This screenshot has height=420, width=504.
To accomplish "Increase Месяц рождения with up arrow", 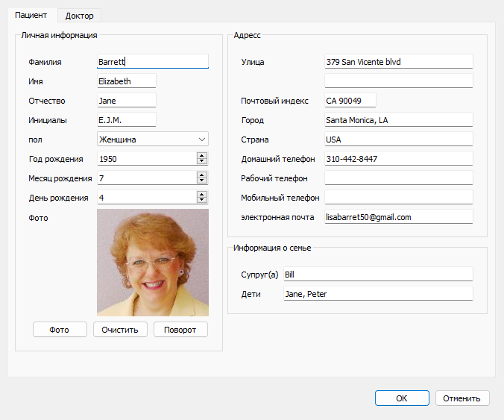I will [x=202, y=175].
